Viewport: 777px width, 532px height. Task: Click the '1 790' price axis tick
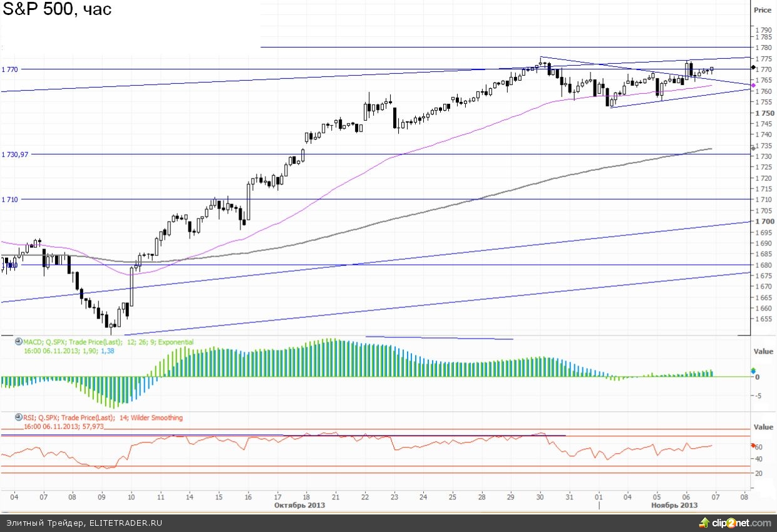763,29
